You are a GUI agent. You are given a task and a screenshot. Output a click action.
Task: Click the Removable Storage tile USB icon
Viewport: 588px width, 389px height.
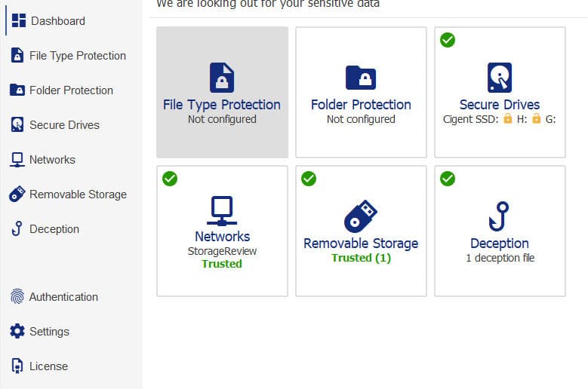[360, 216]
